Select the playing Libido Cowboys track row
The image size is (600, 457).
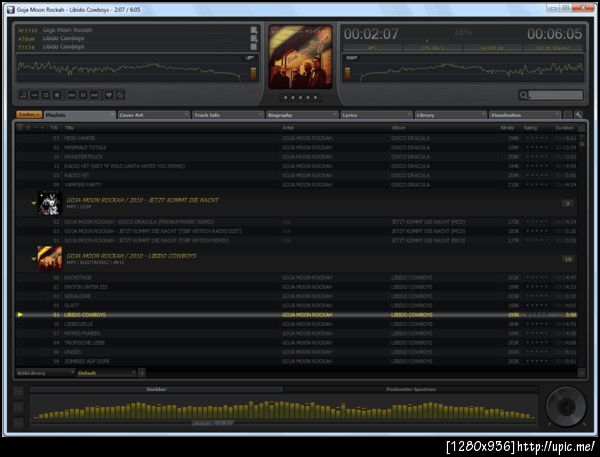297,315
